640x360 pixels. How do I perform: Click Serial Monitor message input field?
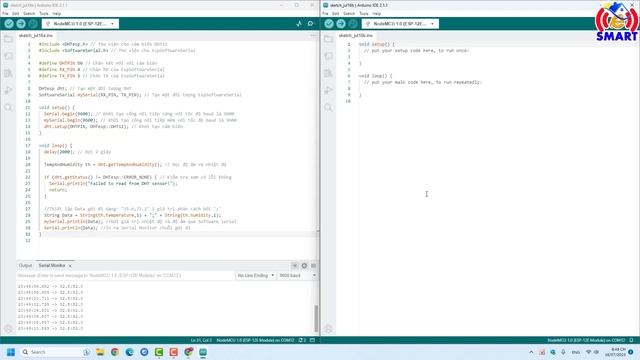pos(125,276)
